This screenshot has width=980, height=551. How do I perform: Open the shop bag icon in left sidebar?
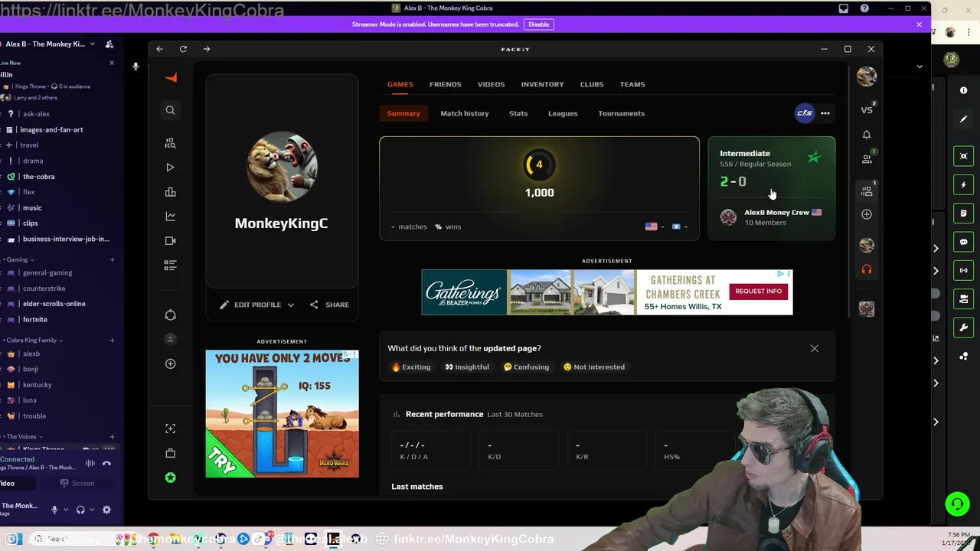[170, 453]
